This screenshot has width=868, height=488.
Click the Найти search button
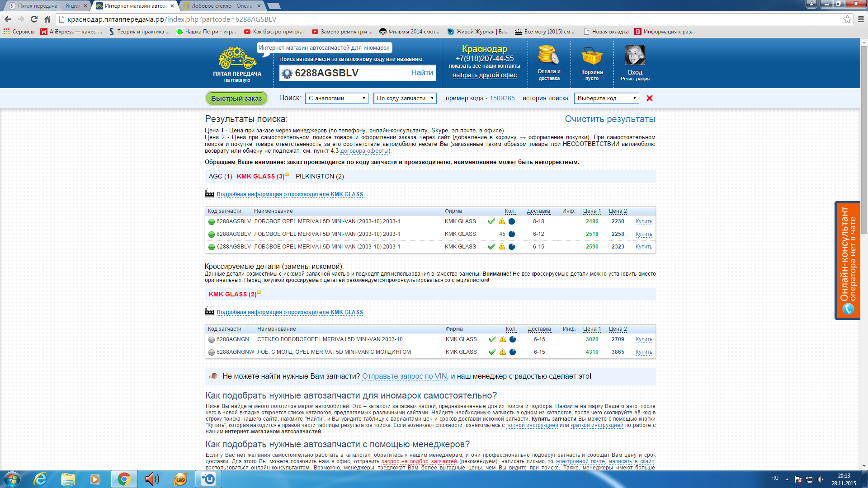click(422, 73)
